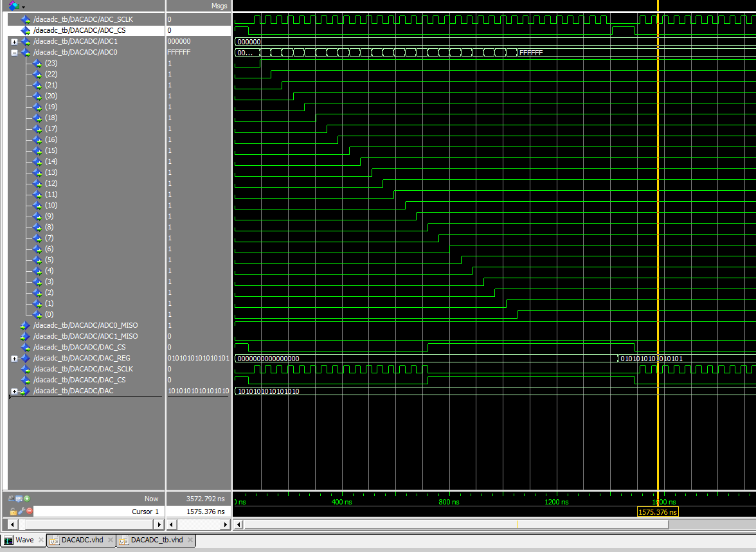This screenshot has height=552, width=756.
Task: Select bit (19) row label
Action: click(x=51, y=107)
